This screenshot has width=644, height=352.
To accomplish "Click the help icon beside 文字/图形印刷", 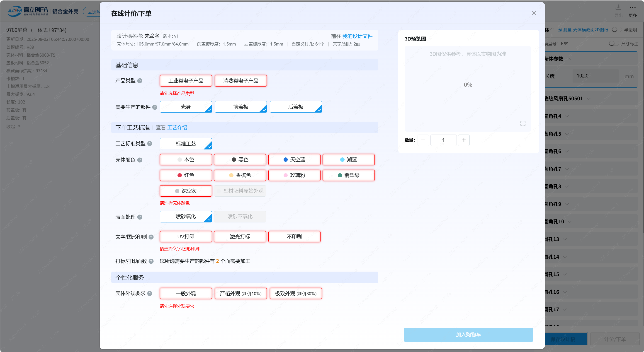I will point(151,237).
